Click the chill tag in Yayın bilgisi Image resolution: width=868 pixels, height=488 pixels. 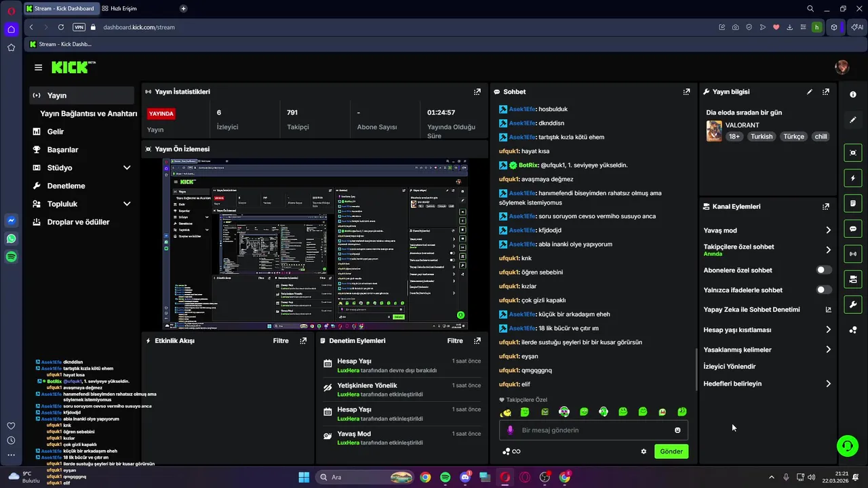(x=821, y=136)
